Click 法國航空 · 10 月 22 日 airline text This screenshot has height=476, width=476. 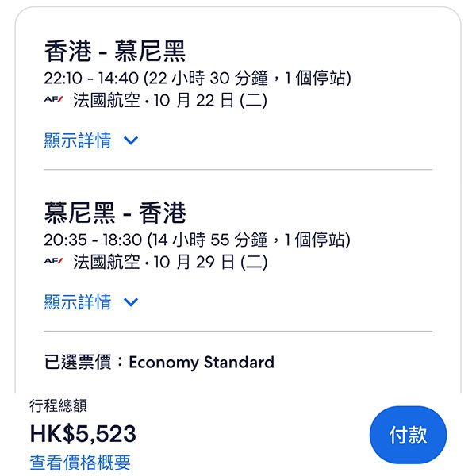point(170,101)
